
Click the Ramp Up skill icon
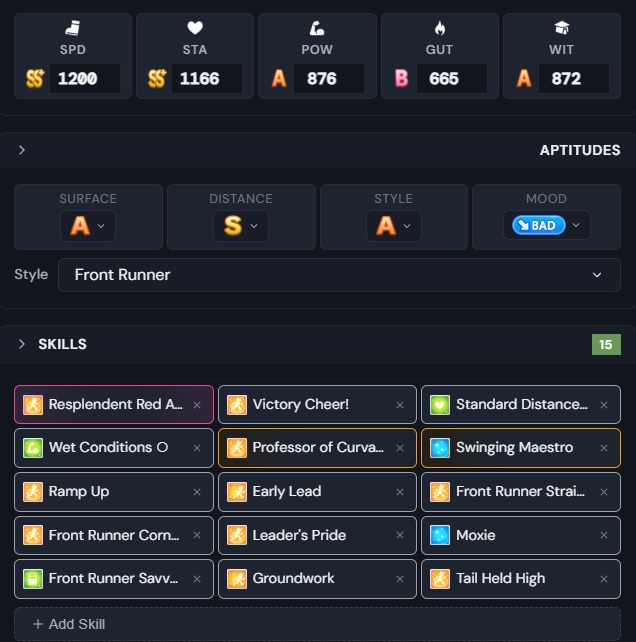(33, 492)
